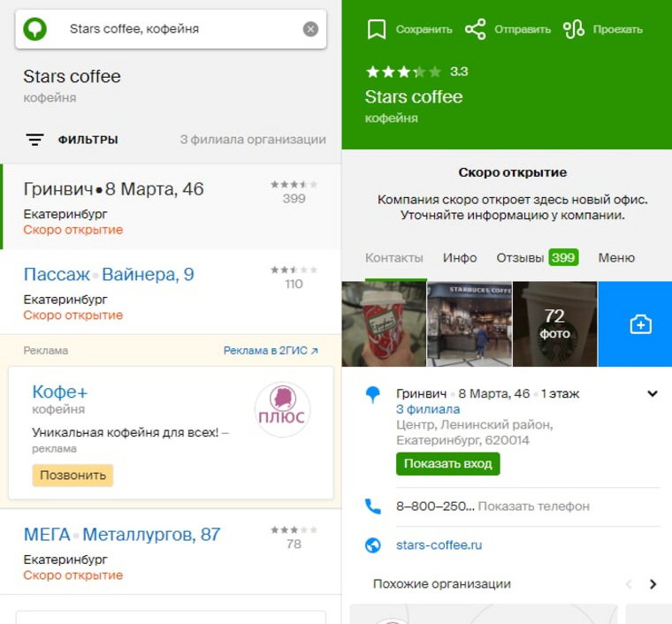Open the 3 филиала link
The width and height of the screenshot is (672, 624).
pos(428,409)
